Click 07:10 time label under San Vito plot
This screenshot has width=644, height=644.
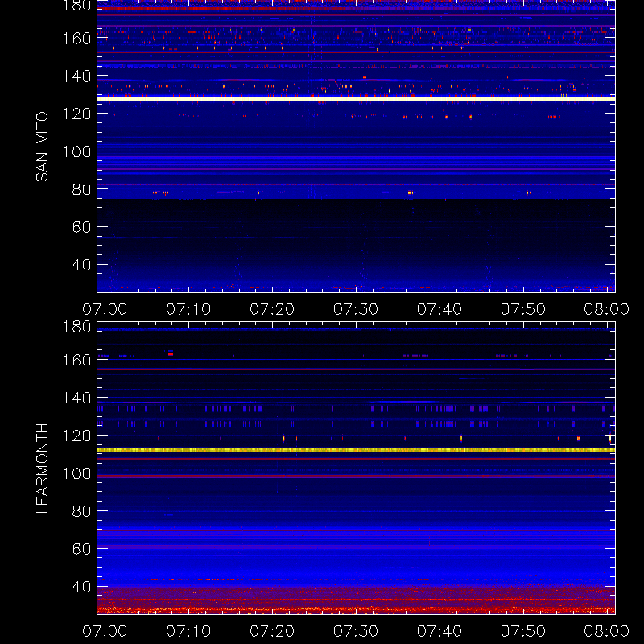coord(188,309)
